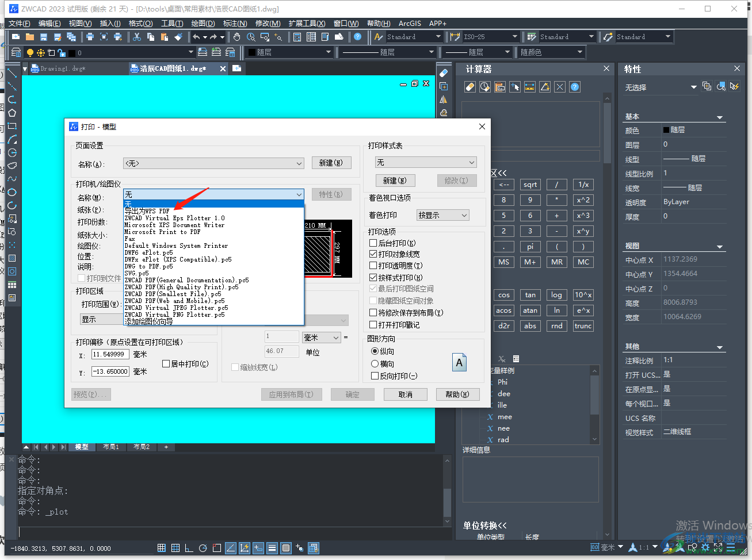Image resolution: width=752 pixels, height=560 pixels.
Task: Click the Erase tool in modify toolbar
Action: [443, 73]
